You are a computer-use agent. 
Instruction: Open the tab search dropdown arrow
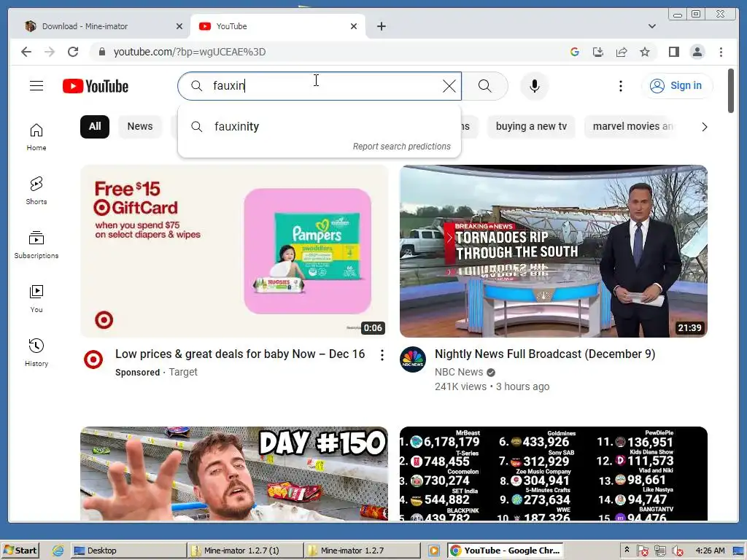[x=651, y=26]
